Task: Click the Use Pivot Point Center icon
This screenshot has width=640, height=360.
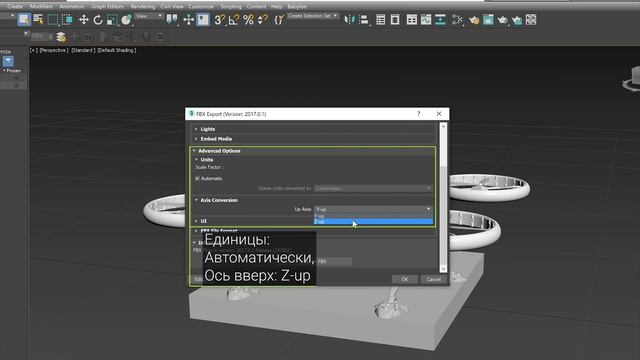Action: [x=172, y=20]
